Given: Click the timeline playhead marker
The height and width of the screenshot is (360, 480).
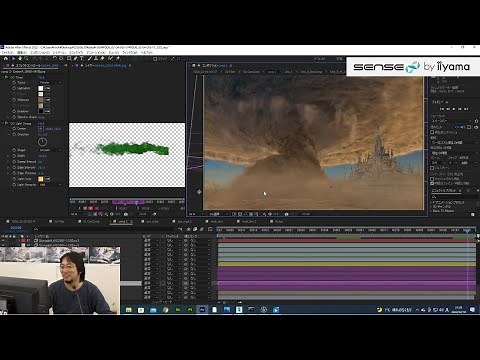Looking at the screenshot, I should [x=468, y=230].
